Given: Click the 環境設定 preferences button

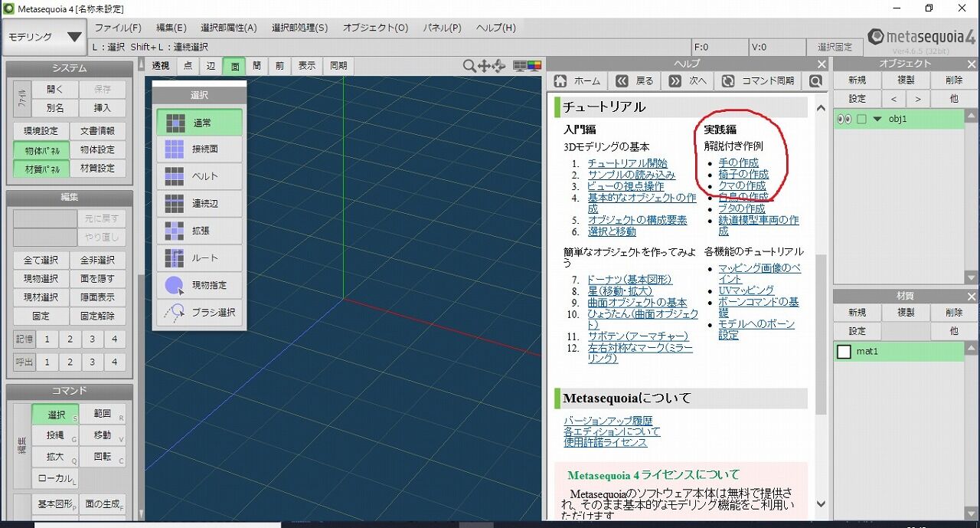Looking at the screenshot, I should pos(41,130).
